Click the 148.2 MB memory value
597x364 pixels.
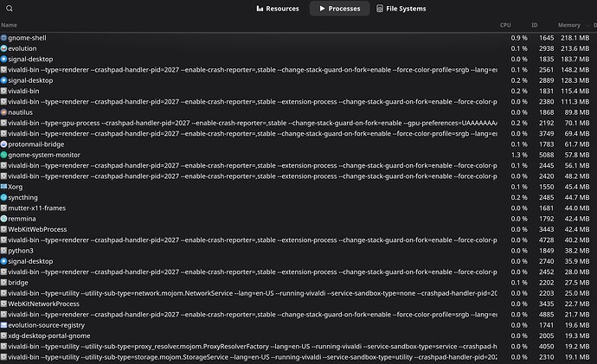coord(575,70)
